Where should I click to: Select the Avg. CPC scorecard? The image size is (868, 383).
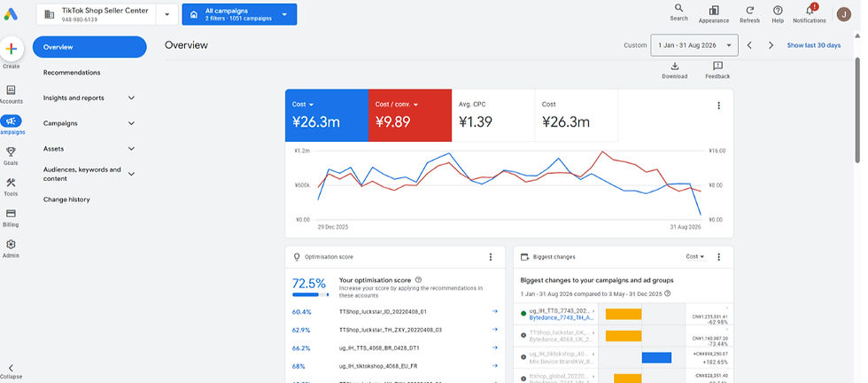(493, 115)
